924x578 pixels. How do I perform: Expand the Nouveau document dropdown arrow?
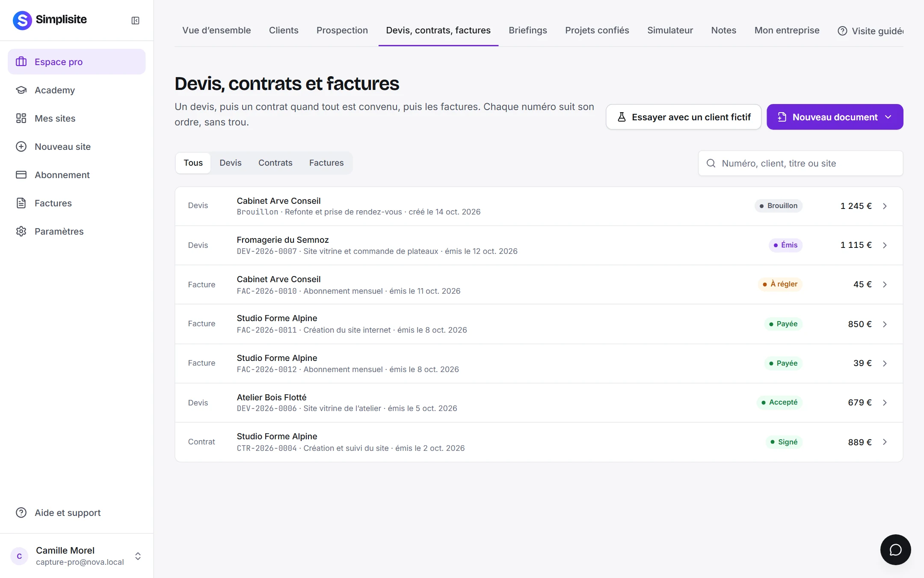[x=888, y=117]
